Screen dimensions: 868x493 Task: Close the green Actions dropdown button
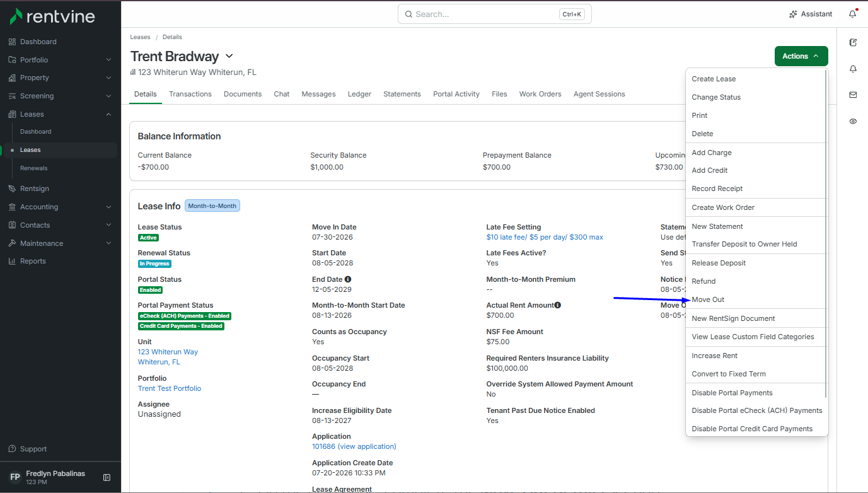tap(801, 56)
